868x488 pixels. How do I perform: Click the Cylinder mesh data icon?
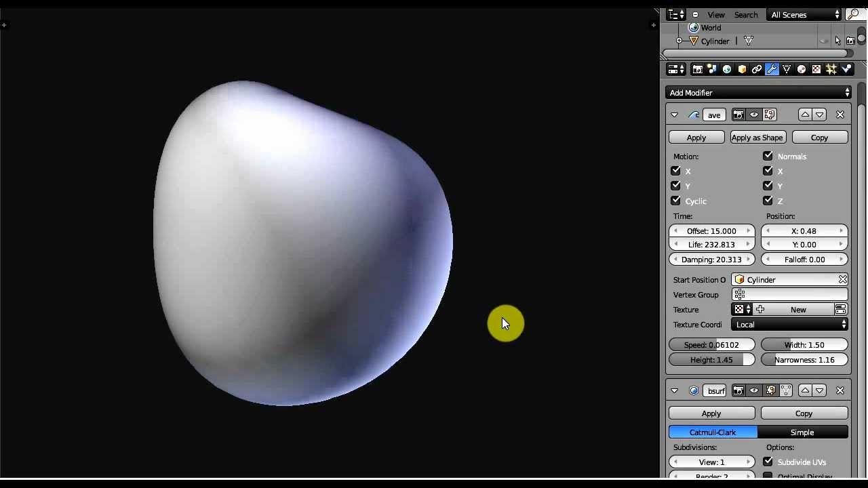click(749, 41)
